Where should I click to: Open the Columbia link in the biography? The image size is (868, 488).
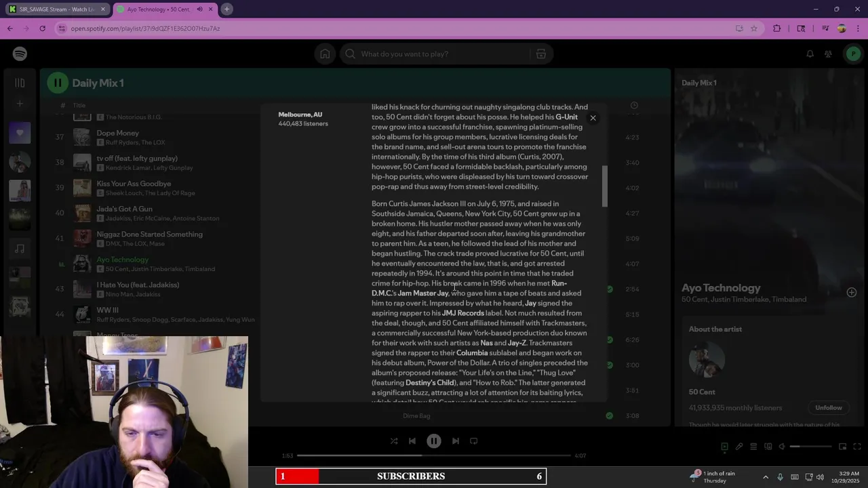(x=472, y=353)
